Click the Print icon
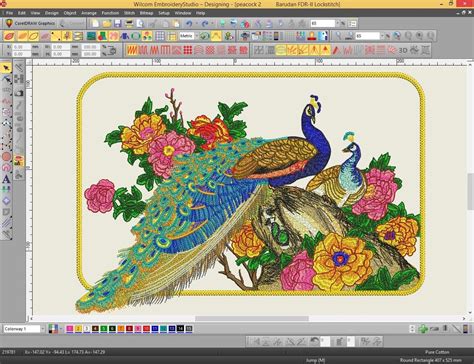The height and width of the screenshot is (364, 474). 129,24
